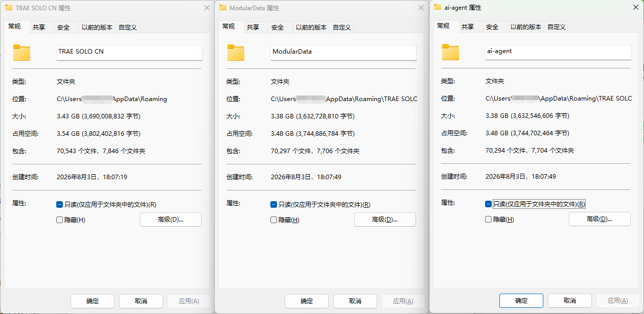Close the ai-agent properties window
Viewport: 644px width, 314px height.
[x=635, y=8]
